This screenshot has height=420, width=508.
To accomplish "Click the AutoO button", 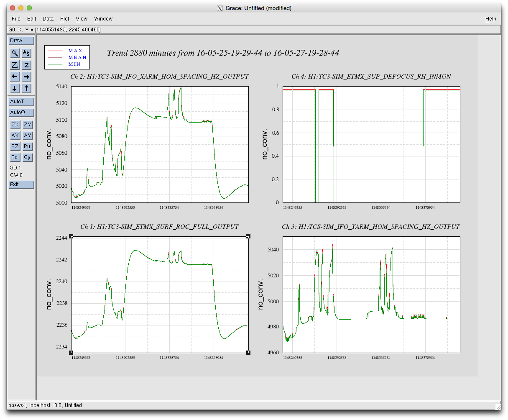I will coord(21,113).
